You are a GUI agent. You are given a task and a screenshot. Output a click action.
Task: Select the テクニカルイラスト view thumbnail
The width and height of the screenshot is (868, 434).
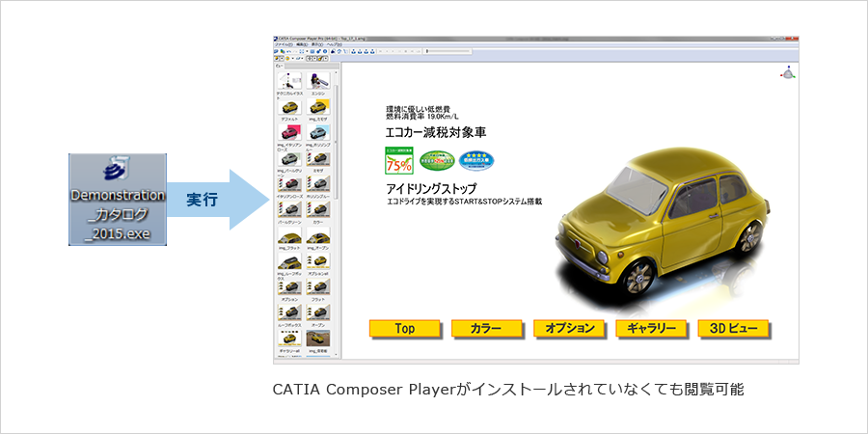(289, 82)
